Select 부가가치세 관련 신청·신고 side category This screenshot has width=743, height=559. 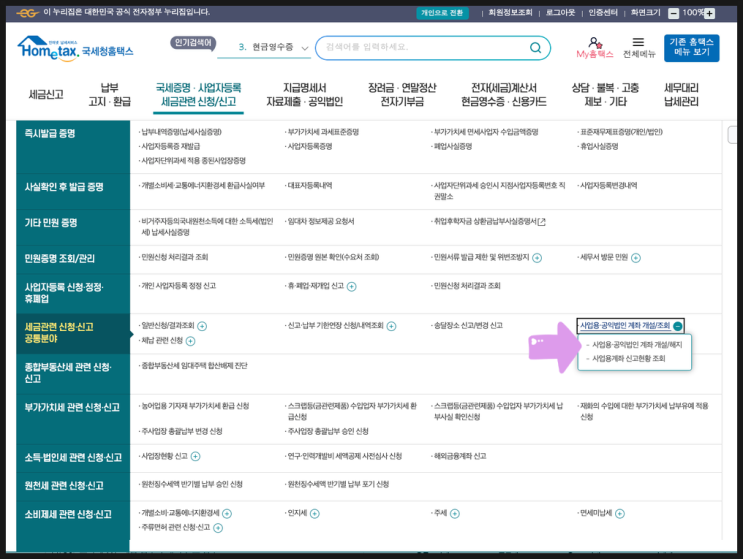tap(73, 419)
